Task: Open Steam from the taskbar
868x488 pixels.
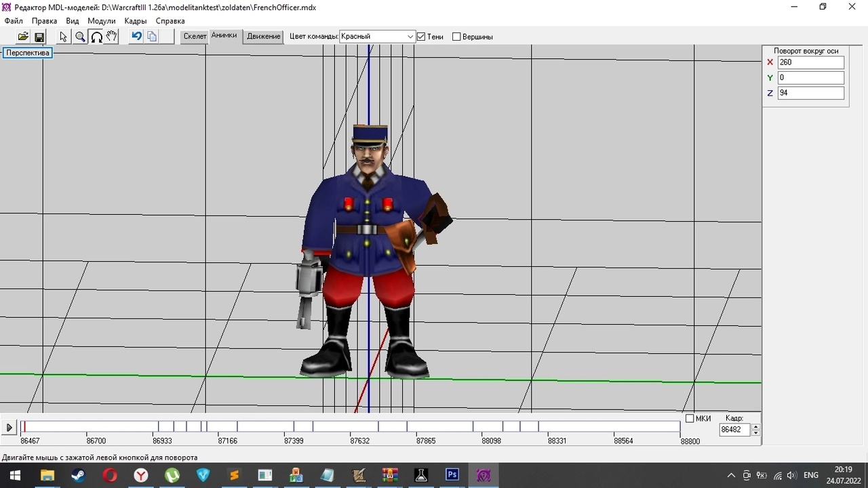Action: click(78, 475)
